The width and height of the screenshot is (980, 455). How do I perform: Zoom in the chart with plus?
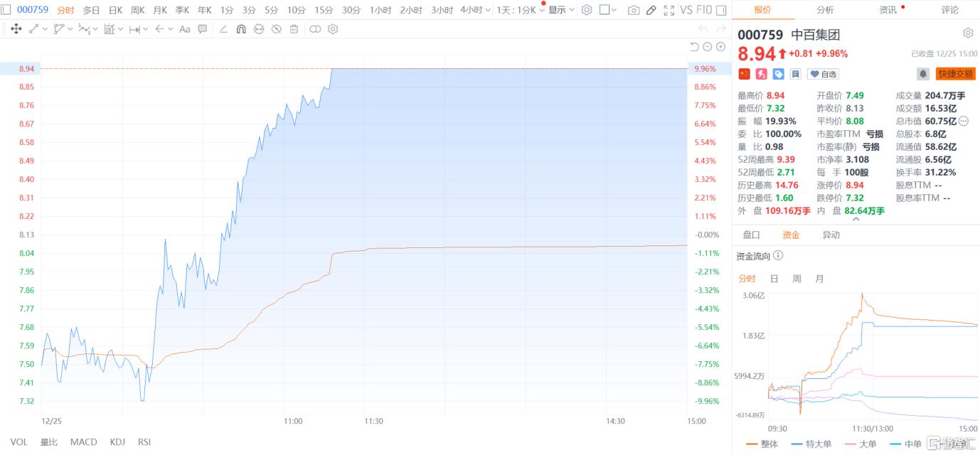click(720, 47)
